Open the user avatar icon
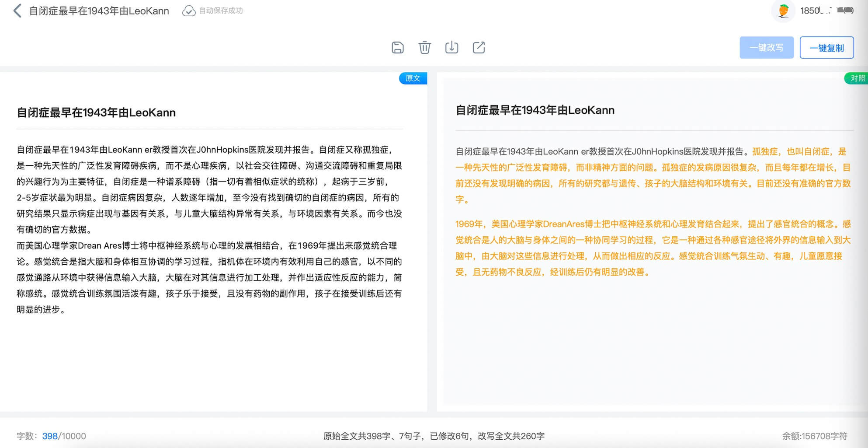 point(783,11)
